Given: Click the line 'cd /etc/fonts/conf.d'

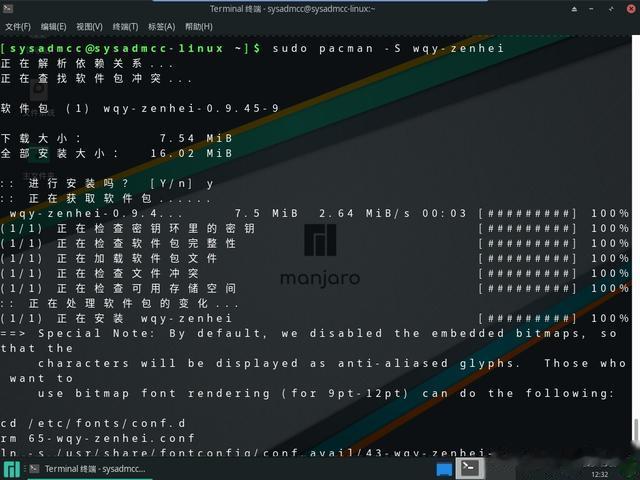Looking at the screenshot, I should tap(93, 424).
